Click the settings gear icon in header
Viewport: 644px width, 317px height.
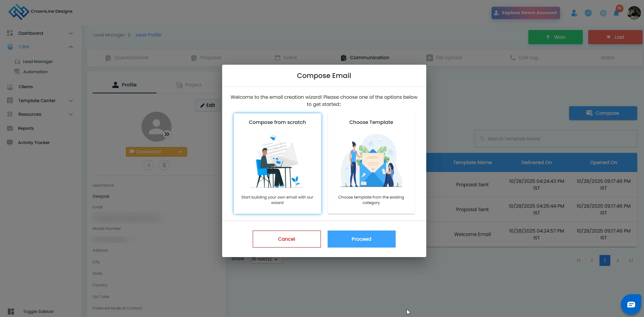(603, 13)
